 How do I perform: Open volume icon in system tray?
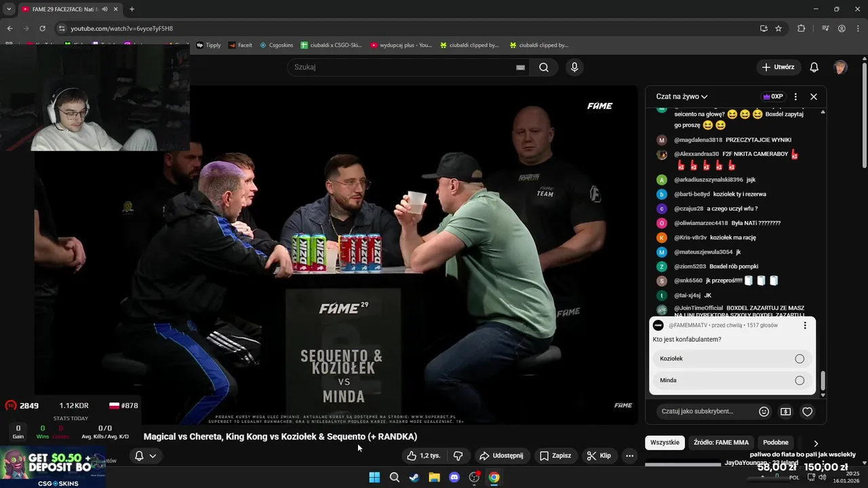coord(822,477)
